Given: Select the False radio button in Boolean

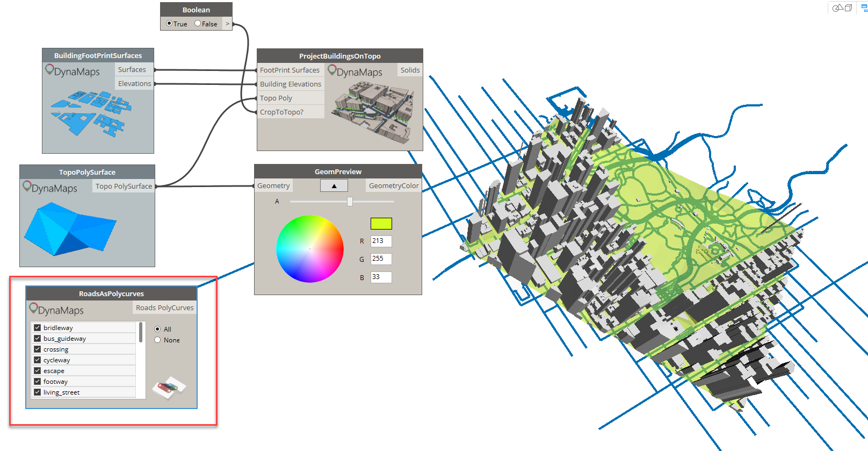Looking at the screenshot, I should (198, 24).
